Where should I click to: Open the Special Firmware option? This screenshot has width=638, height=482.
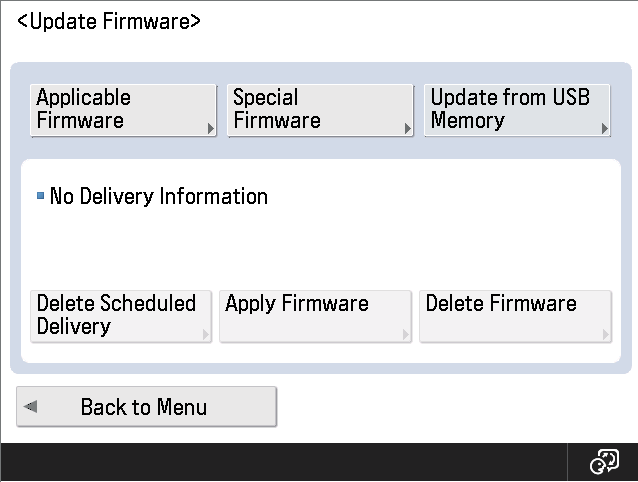pos(320,110)
